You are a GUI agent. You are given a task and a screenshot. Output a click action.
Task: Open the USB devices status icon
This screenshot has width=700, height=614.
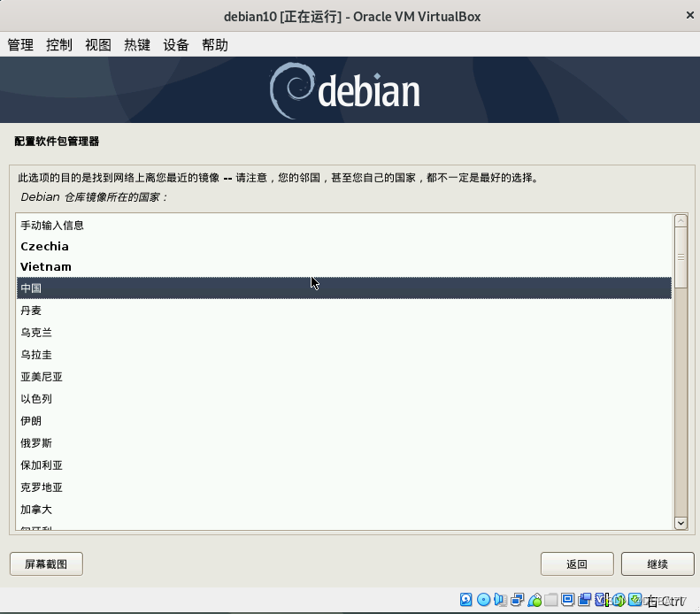(535, 600)
